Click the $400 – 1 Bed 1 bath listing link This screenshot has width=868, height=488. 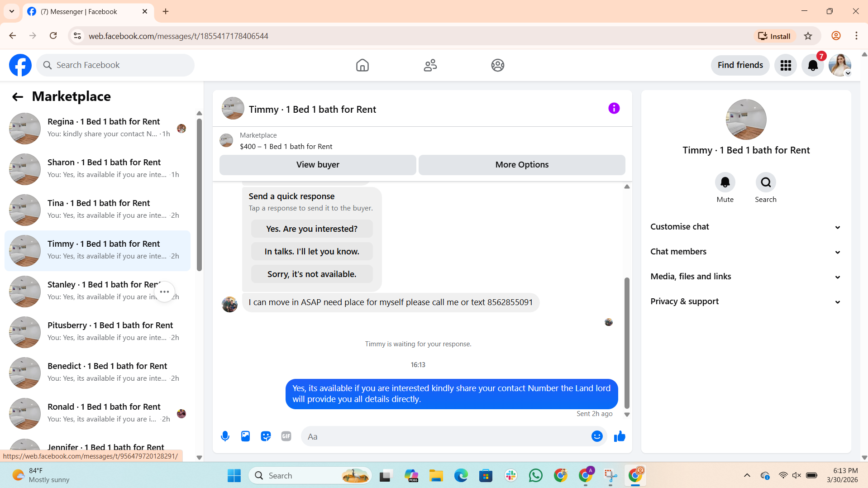pos(286,147)
